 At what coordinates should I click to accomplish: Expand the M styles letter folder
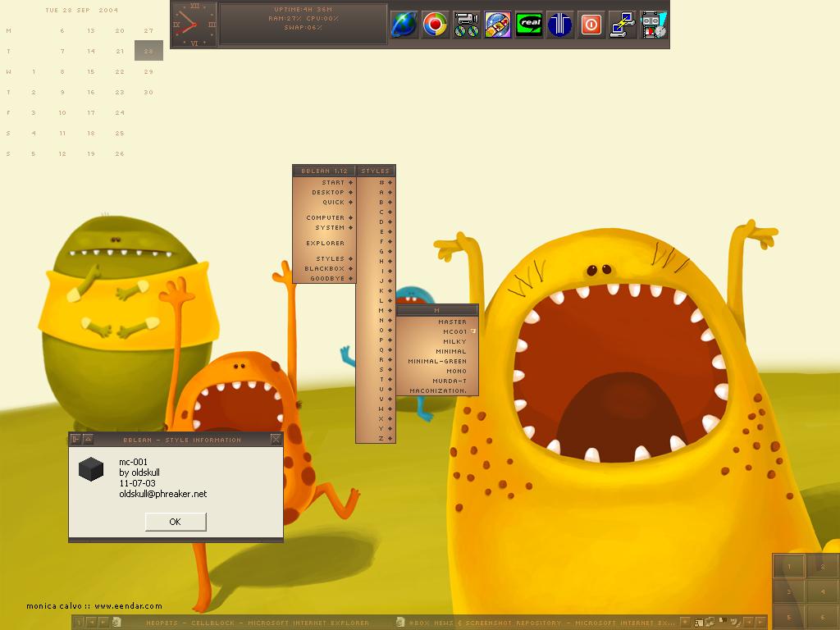point(376,311)
